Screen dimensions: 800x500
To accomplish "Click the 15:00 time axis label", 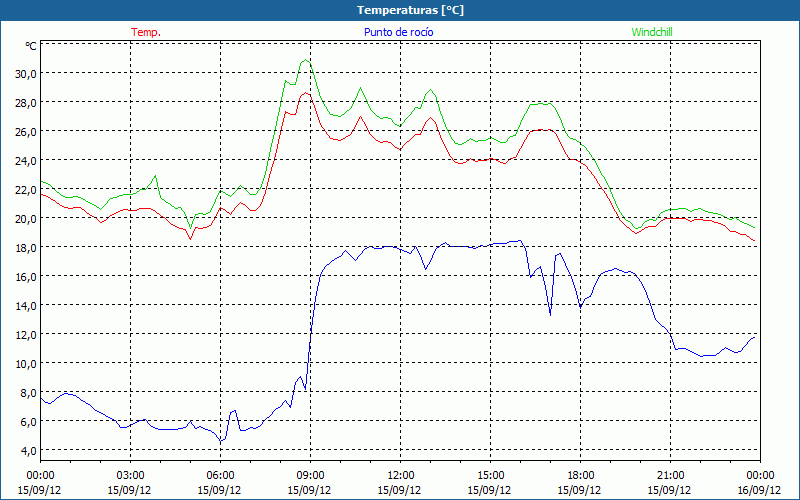I will [490, 476].
